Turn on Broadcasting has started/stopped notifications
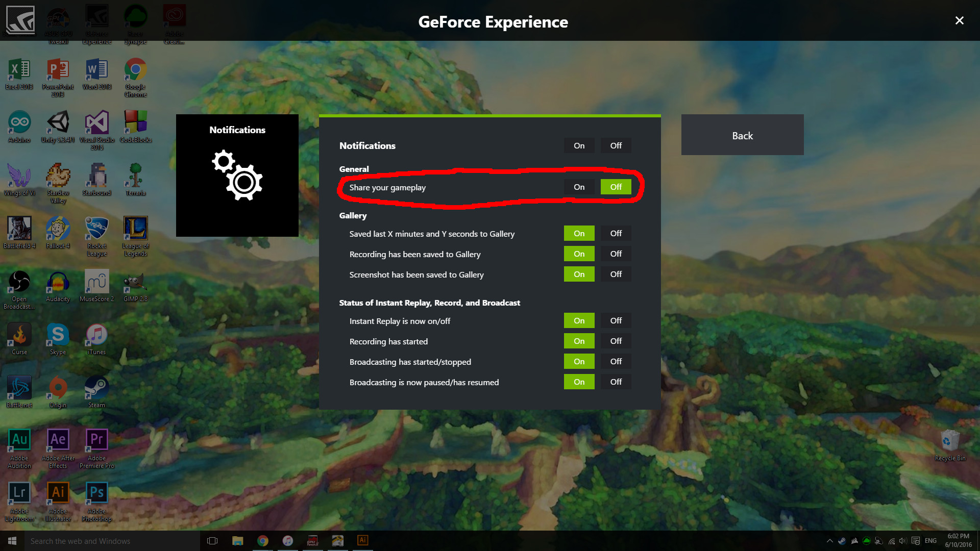This screenshot has width=980, height=551. (x=579, y=361)
